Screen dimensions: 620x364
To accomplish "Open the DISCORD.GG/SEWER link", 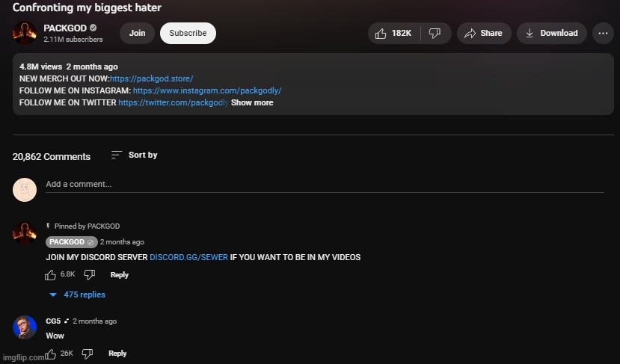I will pos(188,257).
